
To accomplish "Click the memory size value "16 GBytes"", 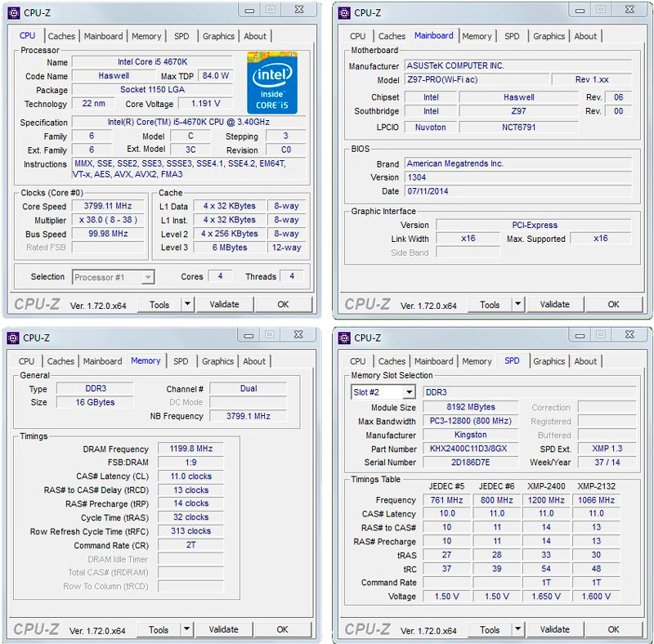I will point(95,402).
